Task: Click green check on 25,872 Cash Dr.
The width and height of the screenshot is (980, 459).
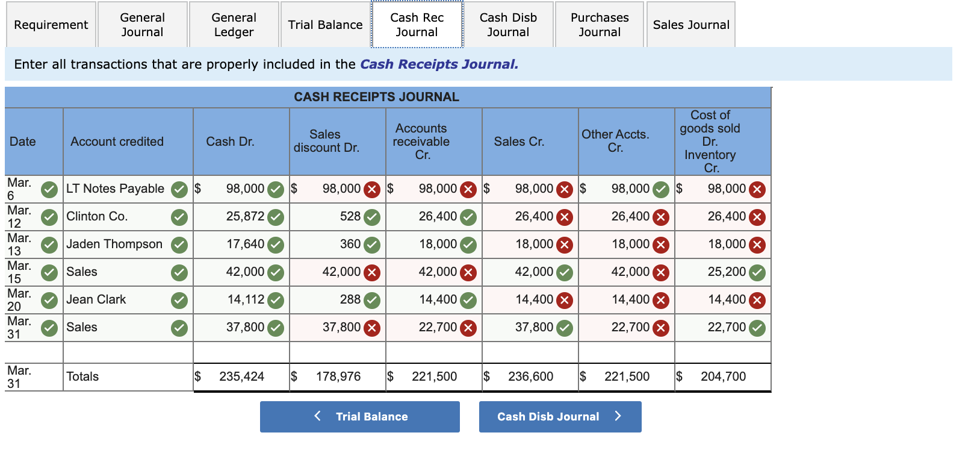Action: [x=276, y=217]
